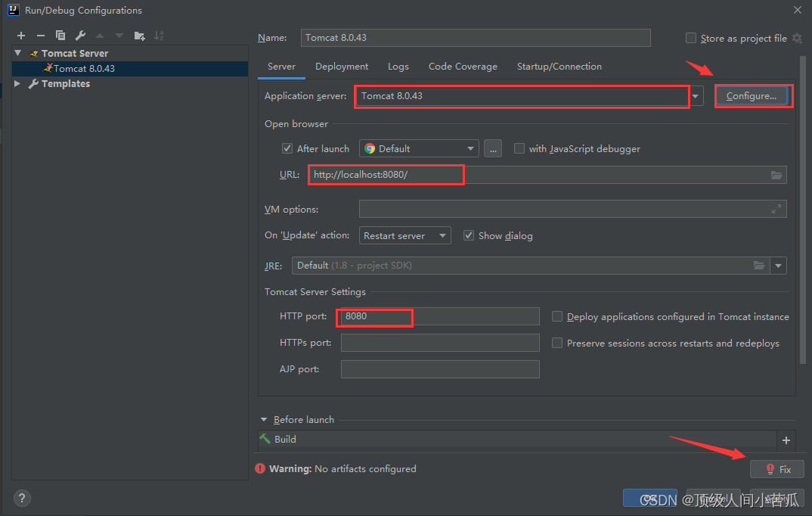The image size is (812, 516).
Task: Switch to Deployment tab
Action: 342,67
